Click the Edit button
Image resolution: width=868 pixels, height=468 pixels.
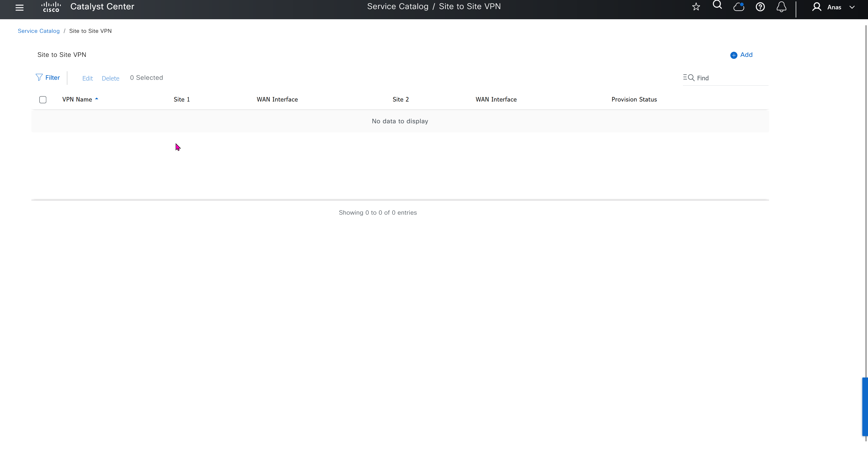pos(87,78)
